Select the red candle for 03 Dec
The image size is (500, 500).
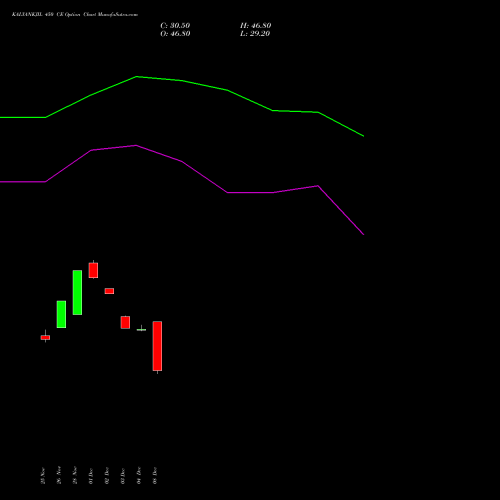pos(125,322)
